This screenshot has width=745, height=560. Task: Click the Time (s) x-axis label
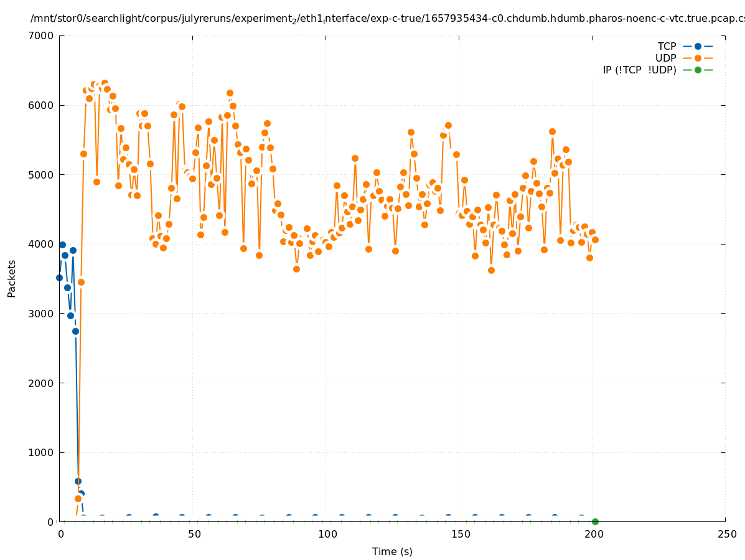(392, 551)
